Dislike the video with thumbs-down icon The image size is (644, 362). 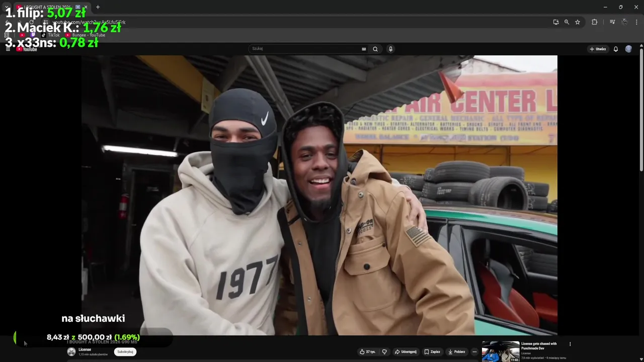384,352
